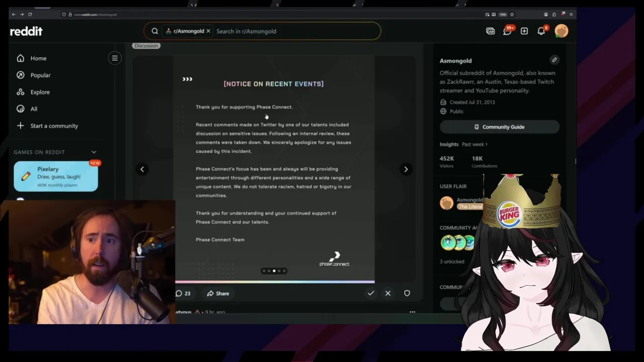Click the browser address bar URL
Image resolution: width=644 pixels, height=362 pixels.
[96, 15]
